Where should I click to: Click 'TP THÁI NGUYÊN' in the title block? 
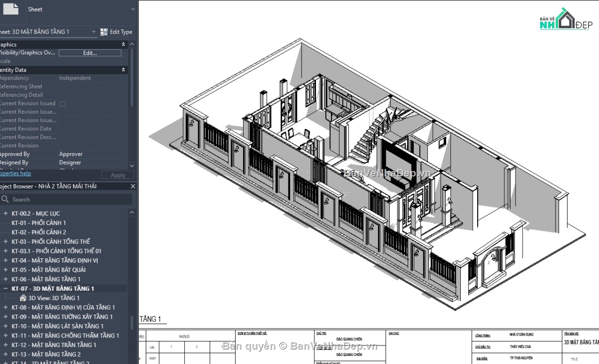[x=520, y=358]
